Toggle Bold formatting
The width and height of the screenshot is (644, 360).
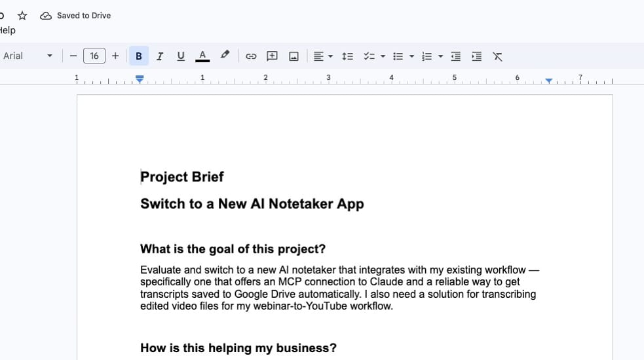coord(139,56)
